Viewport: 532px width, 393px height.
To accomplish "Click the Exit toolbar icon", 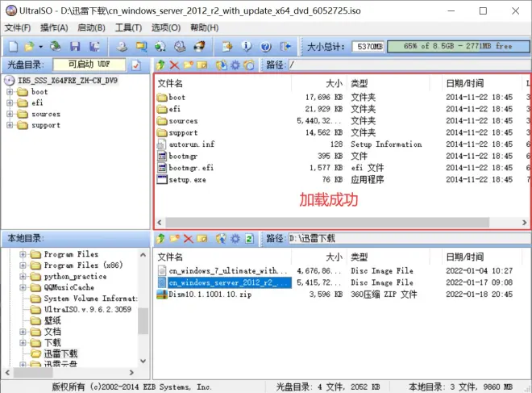I will [x=285, y=46].
